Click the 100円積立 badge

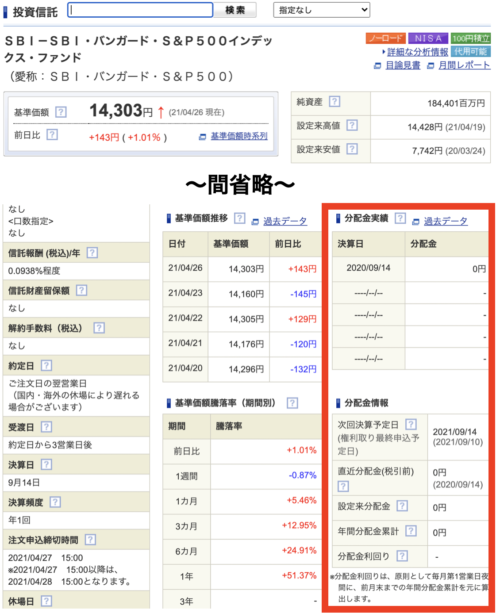pos(470,38)
